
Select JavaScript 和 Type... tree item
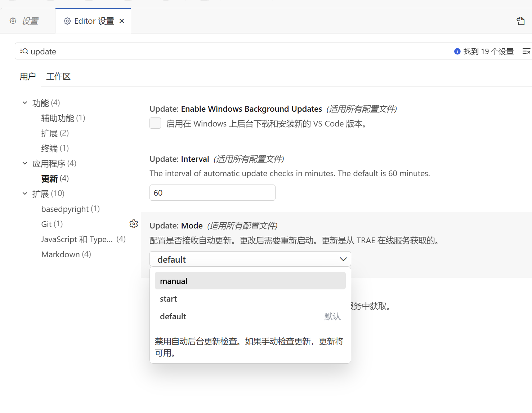(83, 239)
